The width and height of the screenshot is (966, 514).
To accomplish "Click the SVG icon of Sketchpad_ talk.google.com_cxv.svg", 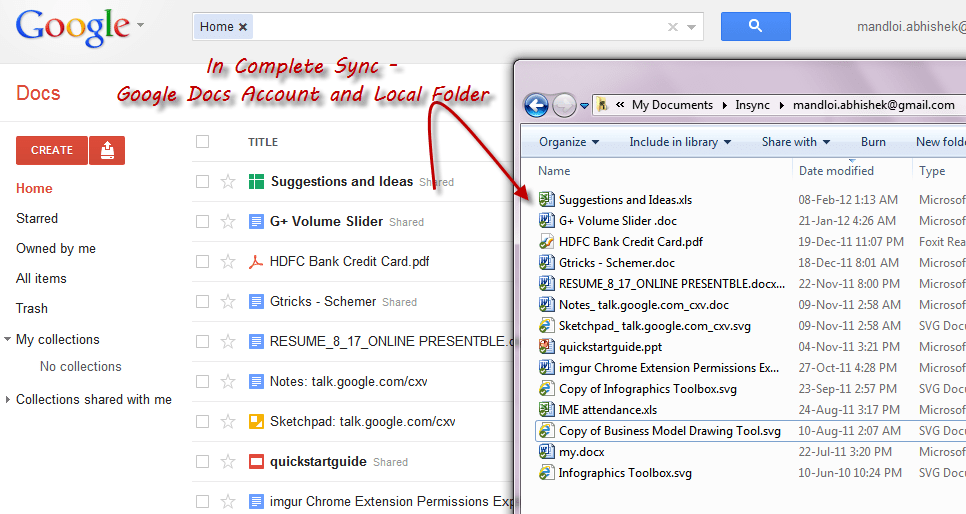I will click(546, 325).
